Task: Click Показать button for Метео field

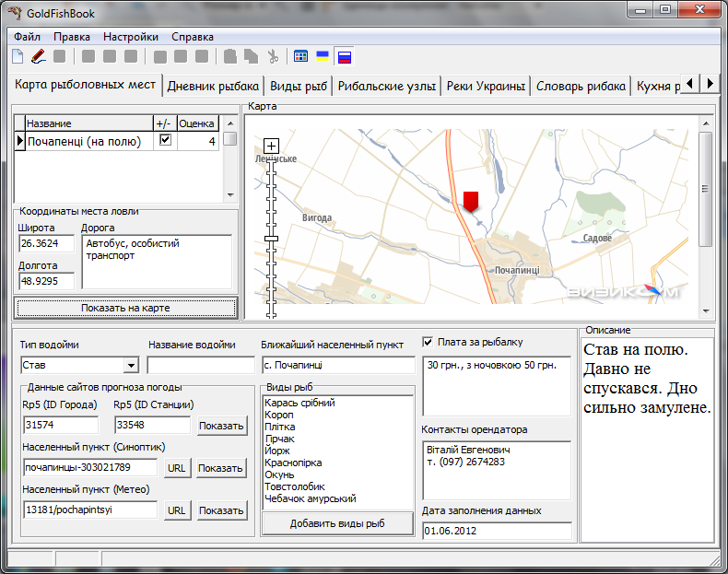Action: click(x=221, y=510)
